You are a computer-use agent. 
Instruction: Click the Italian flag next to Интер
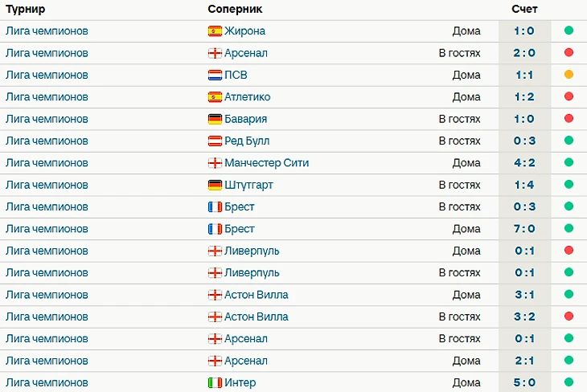coord(215,382)
